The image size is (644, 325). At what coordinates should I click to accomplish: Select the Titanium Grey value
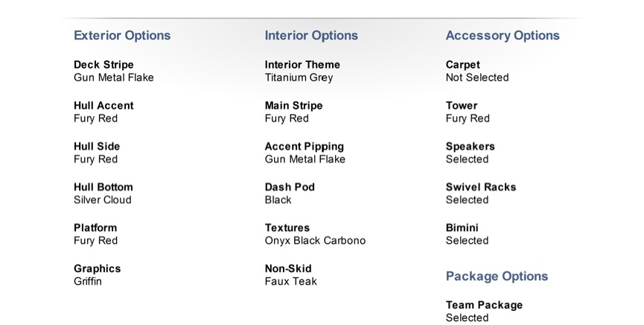click(x=299, y=78)
